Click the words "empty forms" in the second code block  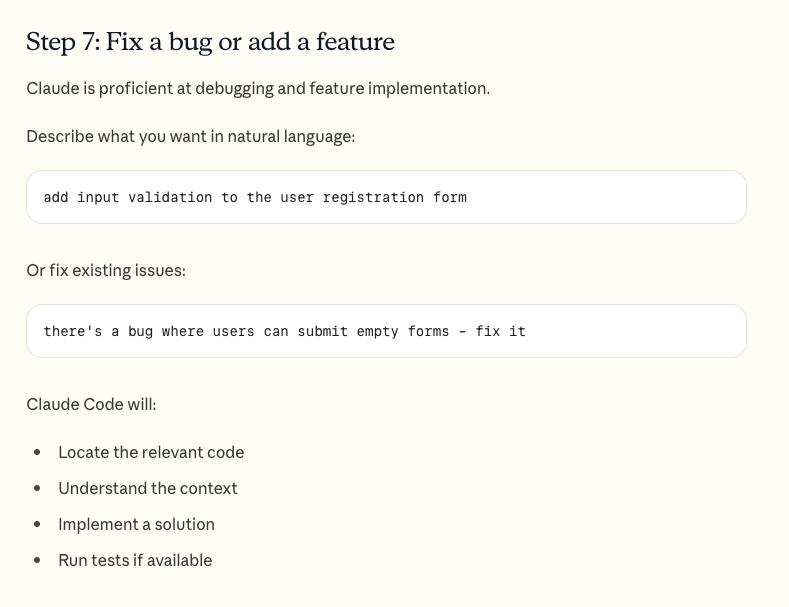click(403, 332)
